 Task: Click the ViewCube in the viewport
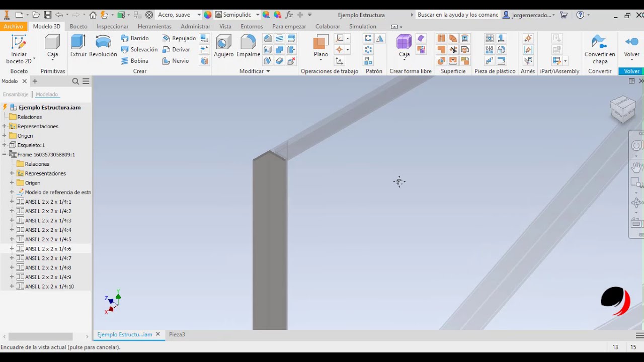point(623,109)
